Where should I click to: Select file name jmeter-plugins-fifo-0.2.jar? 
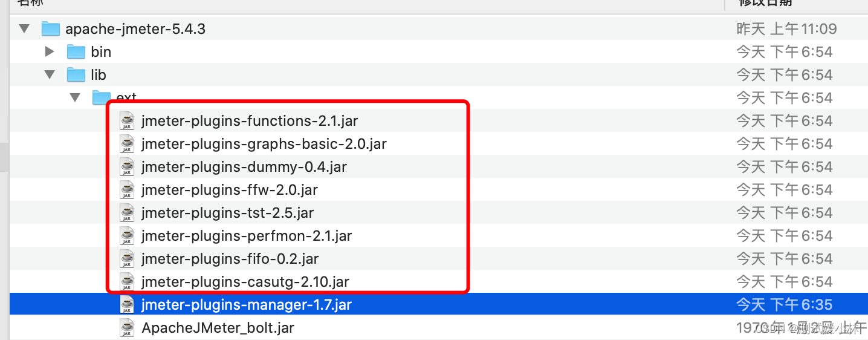click(230, 259)
